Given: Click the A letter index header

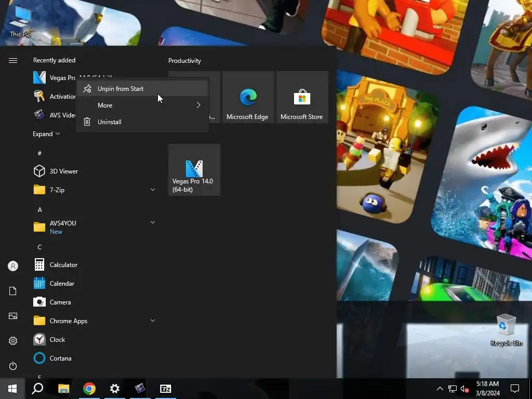Looking at the screenshot, I should (39, 210).
